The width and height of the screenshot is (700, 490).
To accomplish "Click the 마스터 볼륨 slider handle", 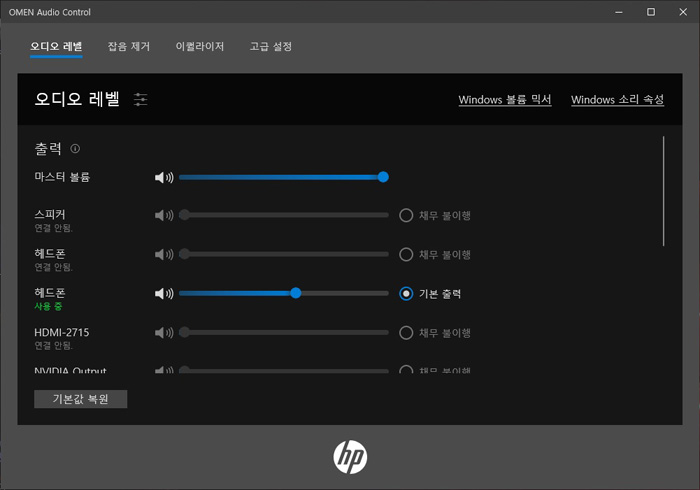I will point(383,177).
